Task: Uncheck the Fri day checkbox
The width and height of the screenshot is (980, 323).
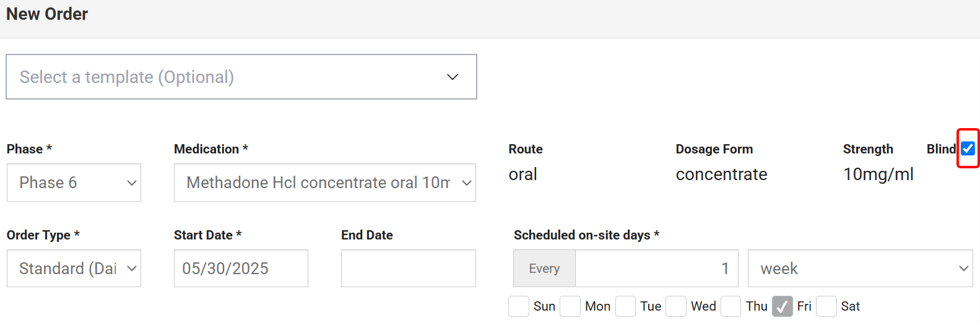Action: [x=783, y=306]
